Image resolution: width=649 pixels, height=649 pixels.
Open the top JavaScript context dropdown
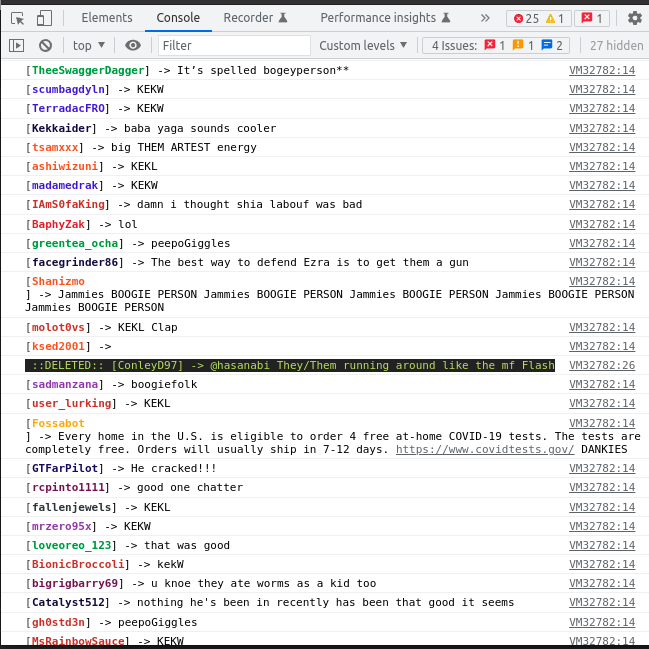click(x=89, y=45)
